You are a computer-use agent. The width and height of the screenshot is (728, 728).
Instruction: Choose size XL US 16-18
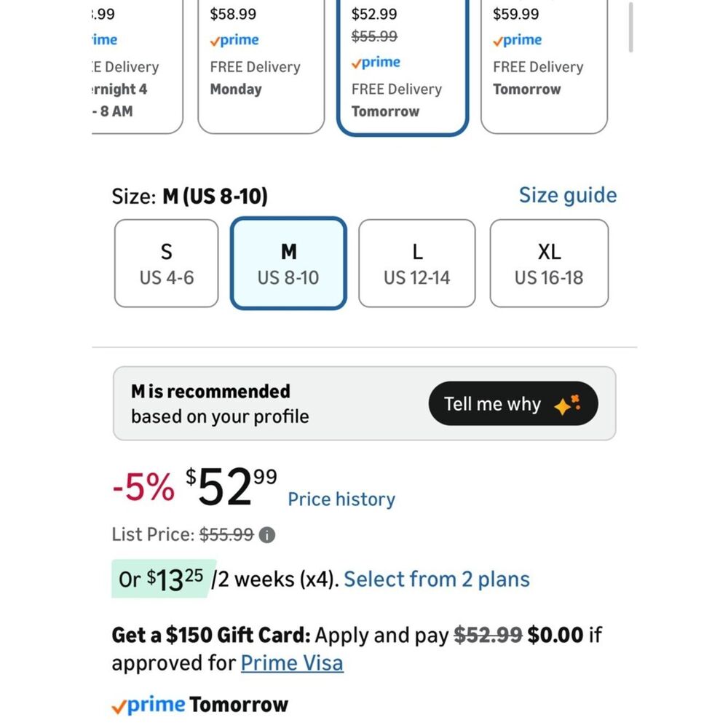click(x=549, y=264)
